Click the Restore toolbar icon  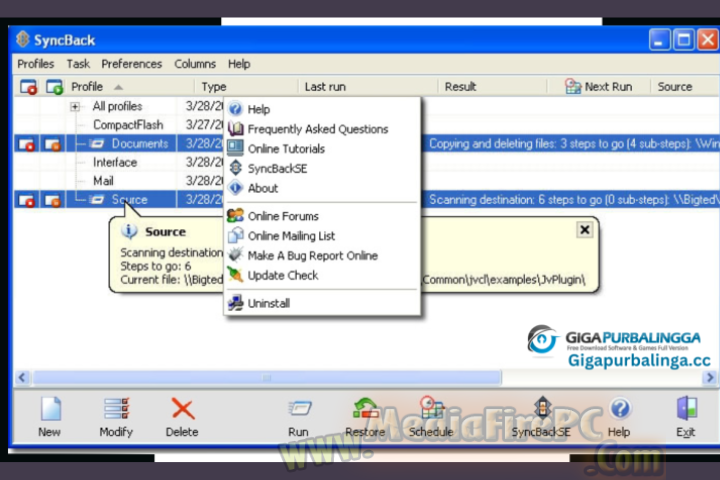pyautogui.click(x=365, y=408)
